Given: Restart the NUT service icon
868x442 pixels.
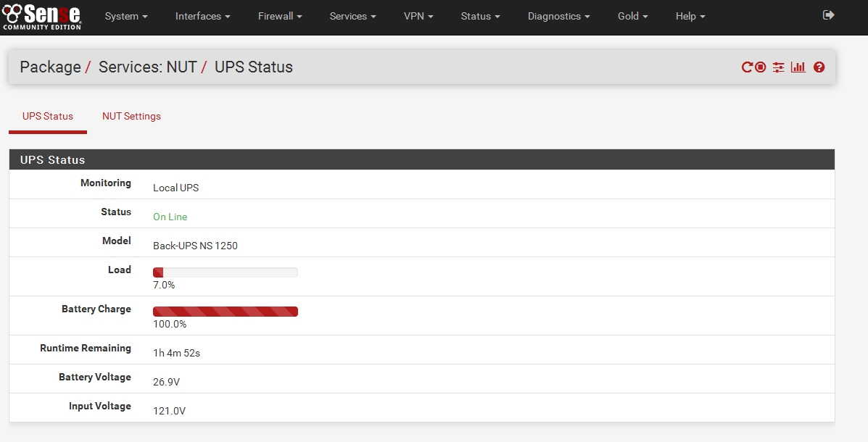Looking at the screenshot, I should tap(747, 67).
